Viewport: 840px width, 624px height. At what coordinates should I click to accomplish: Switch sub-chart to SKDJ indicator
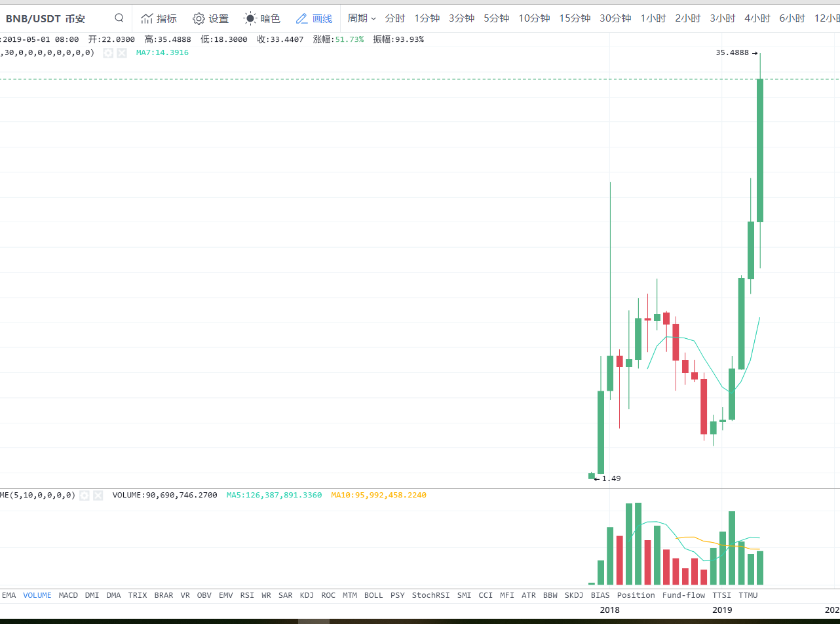(x=574, y=595)
